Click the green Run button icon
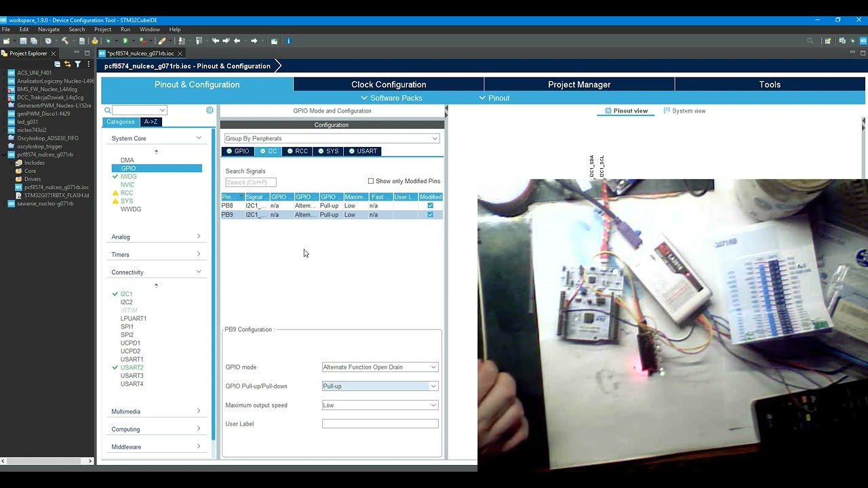This screenshot has width=868, height=488. tap(125, 41)
